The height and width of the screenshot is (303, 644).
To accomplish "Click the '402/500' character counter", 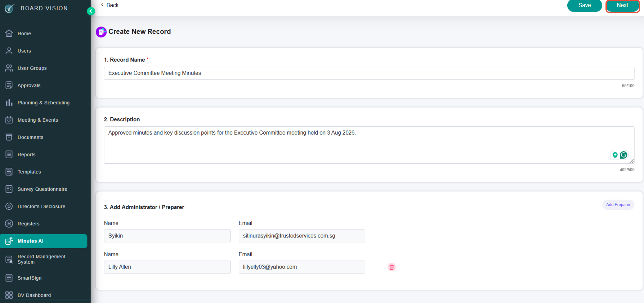I will pyautogui.click(x=627, y=170).
